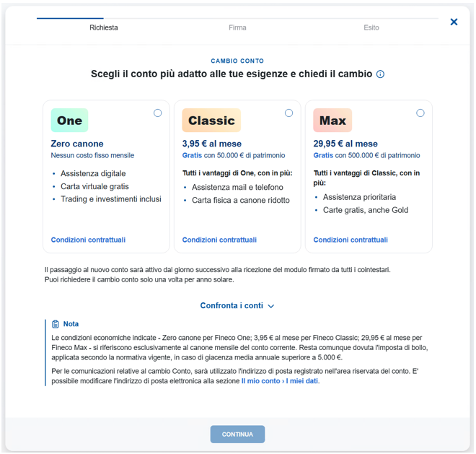The width and height of the screenshot is (476, 454).
Task: Click the 29,95 € al mese price heading
Action: click(x=345, y=144)
